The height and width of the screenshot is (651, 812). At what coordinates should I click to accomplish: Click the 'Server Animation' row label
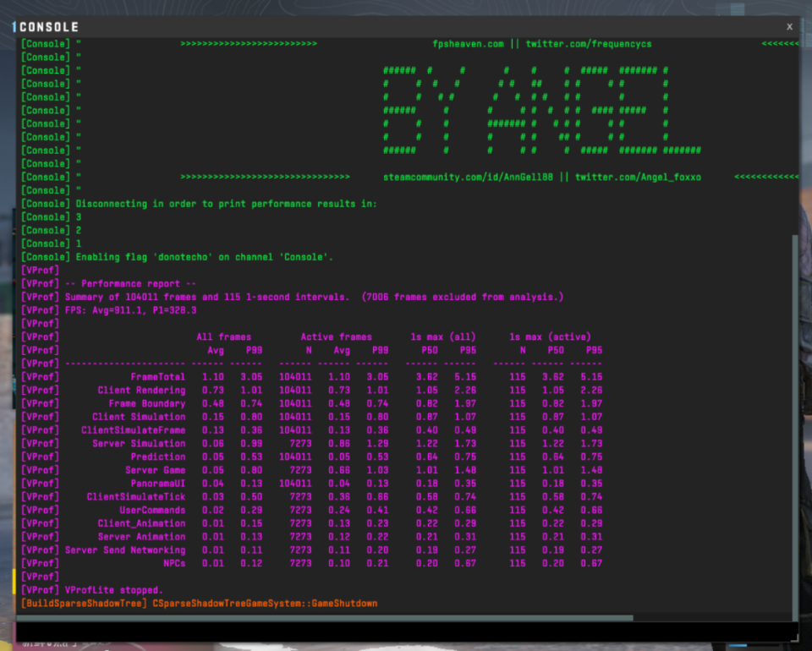[x=141, y=537]
